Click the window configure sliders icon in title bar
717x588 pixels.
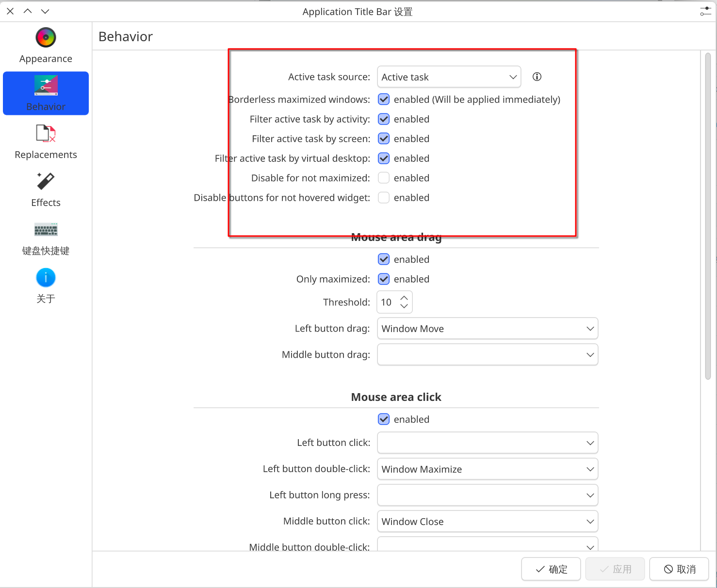pos(705,11)
